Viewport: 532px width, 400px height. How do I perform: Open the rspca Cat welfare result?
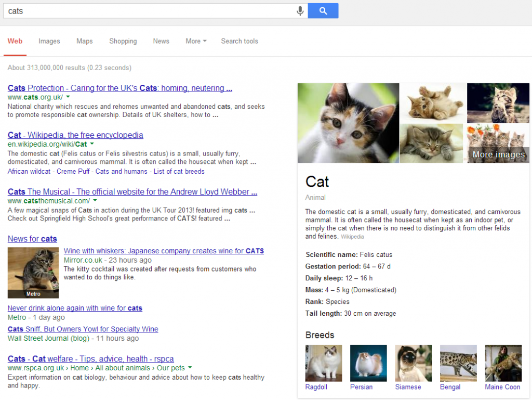point(90,358)
